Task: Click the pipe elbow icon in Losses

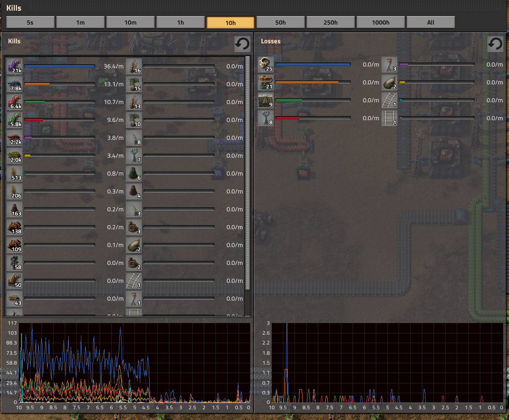Action: pos(389,65)
